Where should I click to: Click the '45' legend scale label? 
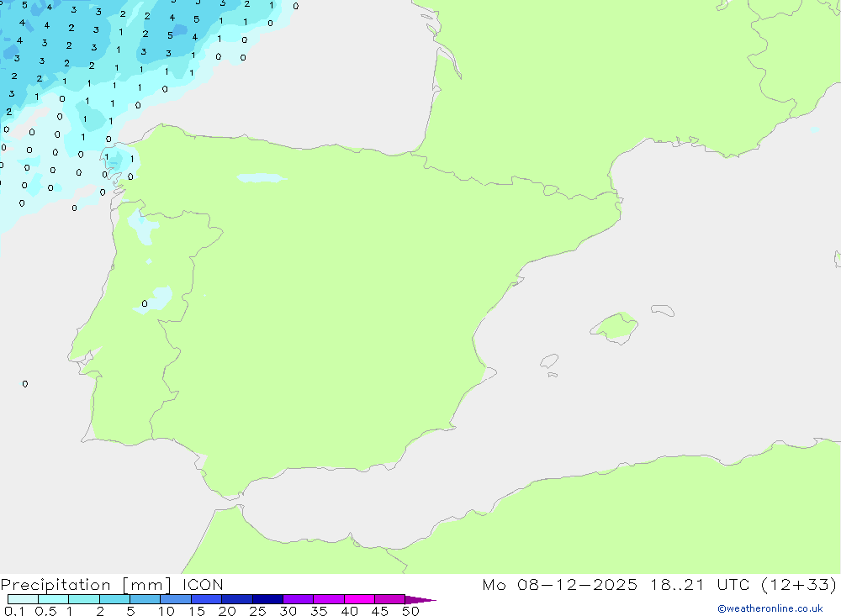(380, 611)
